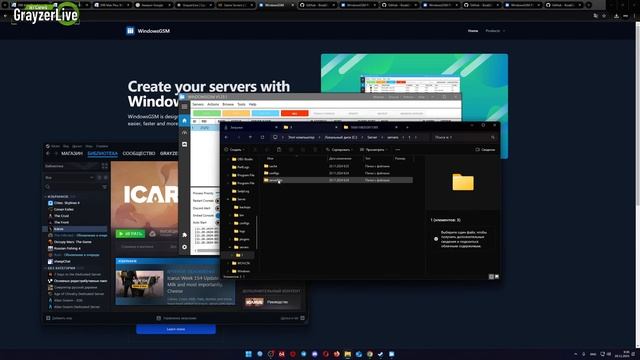Open the Help menu in WindowsGSM
The height and width of the screenshot is (360, 640).
tap(253, 104)
